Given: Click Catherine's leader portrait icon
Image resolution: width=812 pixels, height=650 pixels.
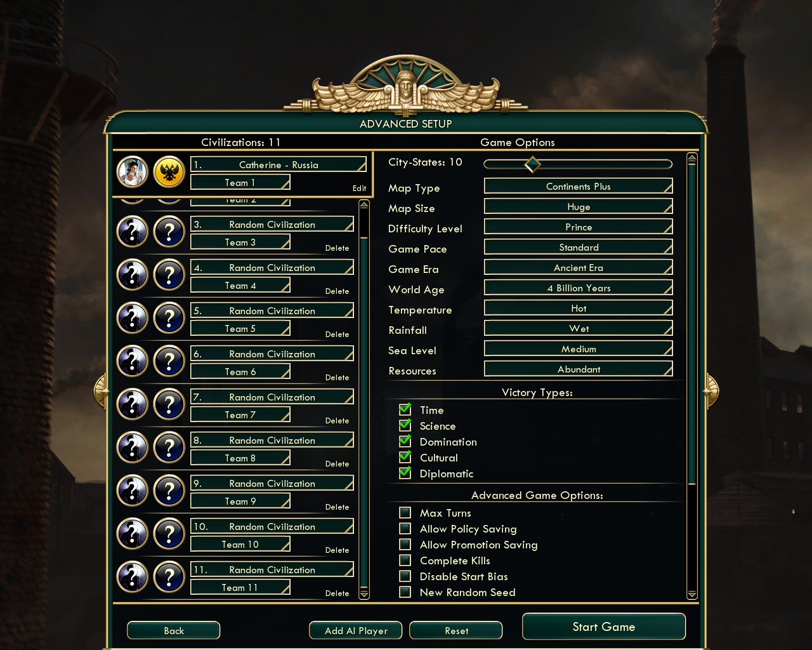Looking at the screenshot, I should pos(133,171).
